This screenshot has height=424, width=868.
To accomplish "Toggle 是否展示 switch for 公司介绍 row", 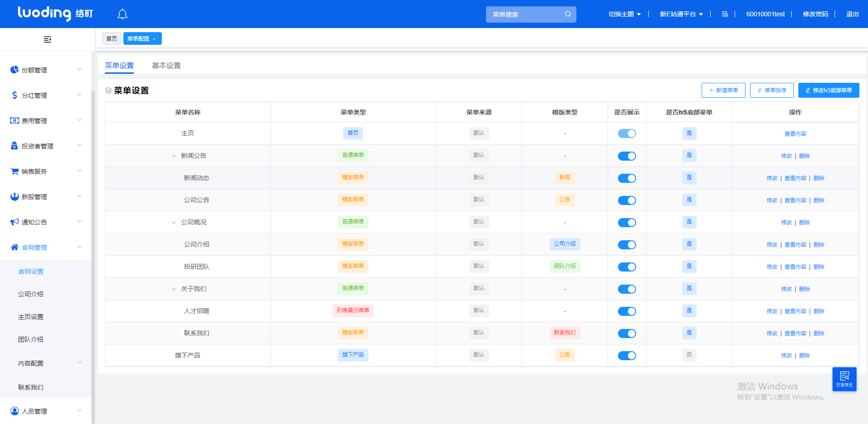I will pos(627,244).
